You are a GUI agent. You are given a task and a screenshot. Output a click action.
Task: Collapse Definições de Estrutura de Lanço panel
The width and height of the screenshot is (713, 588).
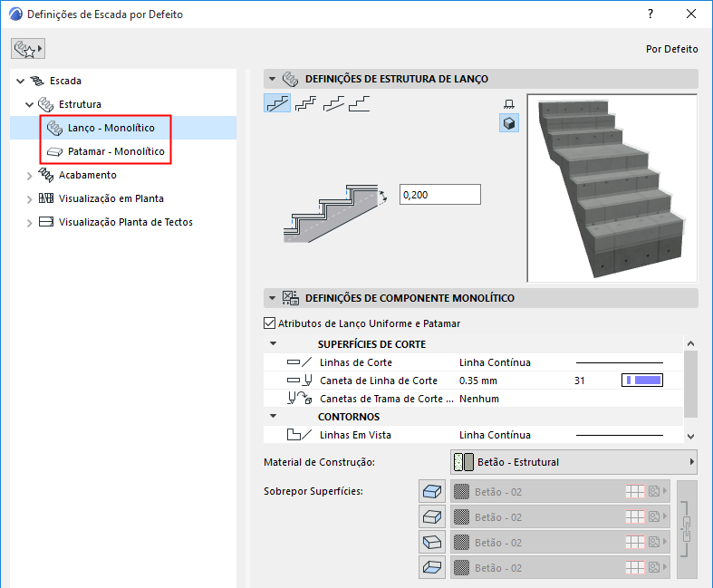tap(272, 79)
